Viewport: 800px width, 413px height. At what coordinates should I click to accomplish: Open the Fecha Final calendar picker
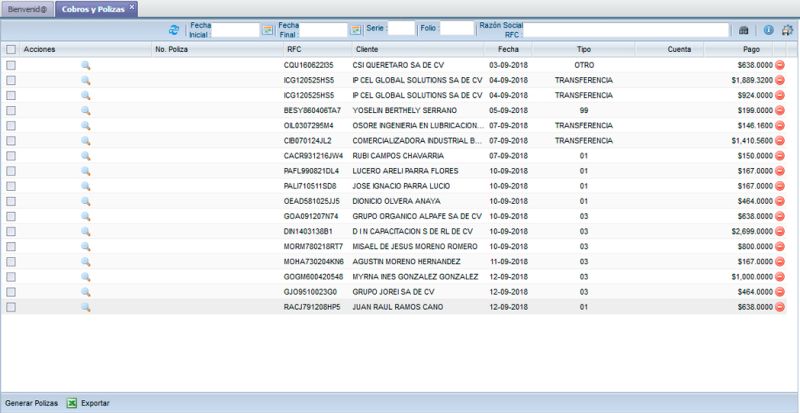[x=355, y=30]
